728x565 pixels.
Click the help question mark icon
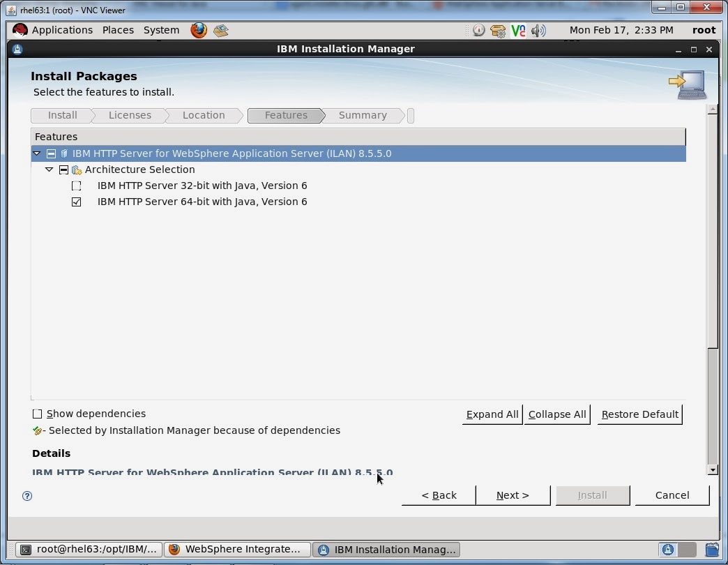point(26,496)
